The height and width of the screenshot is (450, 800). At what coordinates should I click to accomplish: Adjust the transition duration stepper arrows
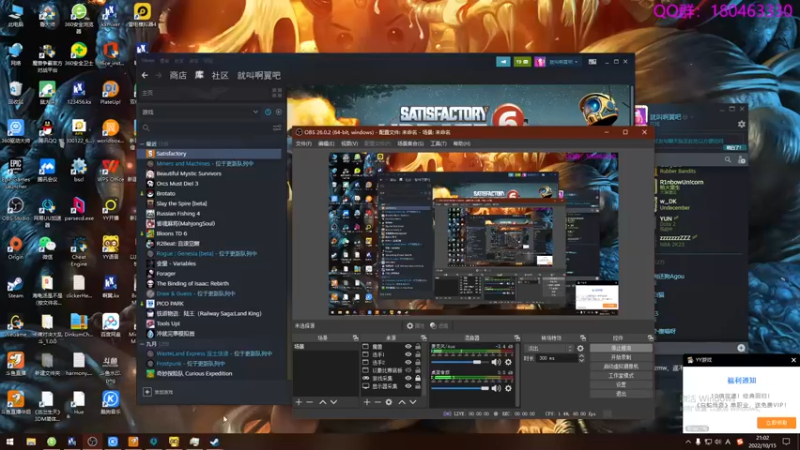[x=581, y=358]
